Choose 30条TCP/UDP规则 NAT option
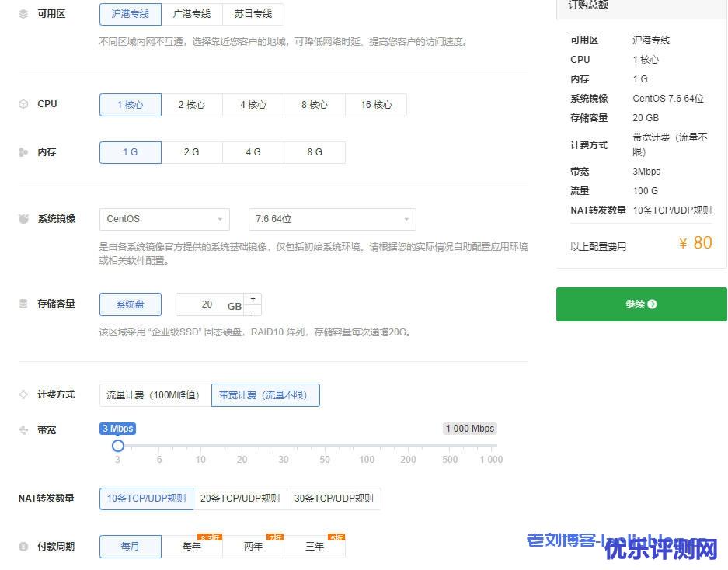The image size is (728, 570). pyautogui.click(x=334, y=499)
